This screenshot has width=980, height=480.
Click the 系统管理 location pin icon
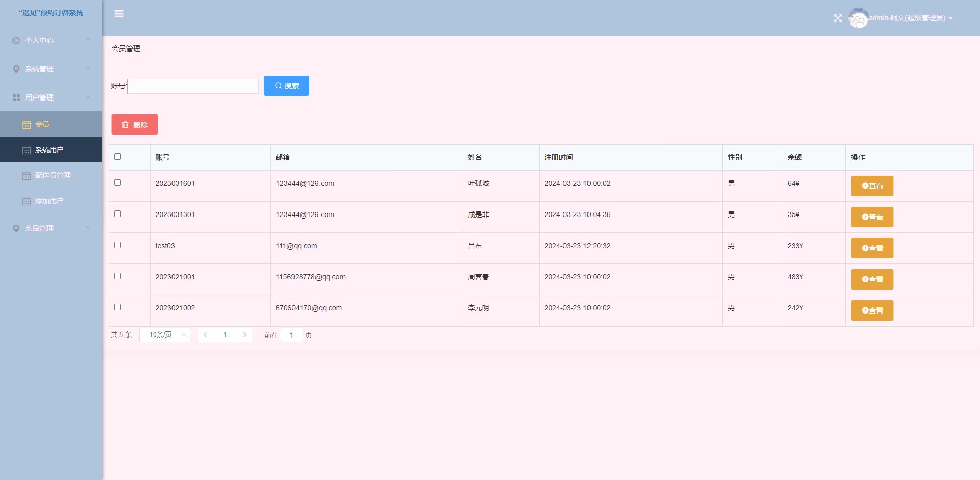(x=16, y=69)
